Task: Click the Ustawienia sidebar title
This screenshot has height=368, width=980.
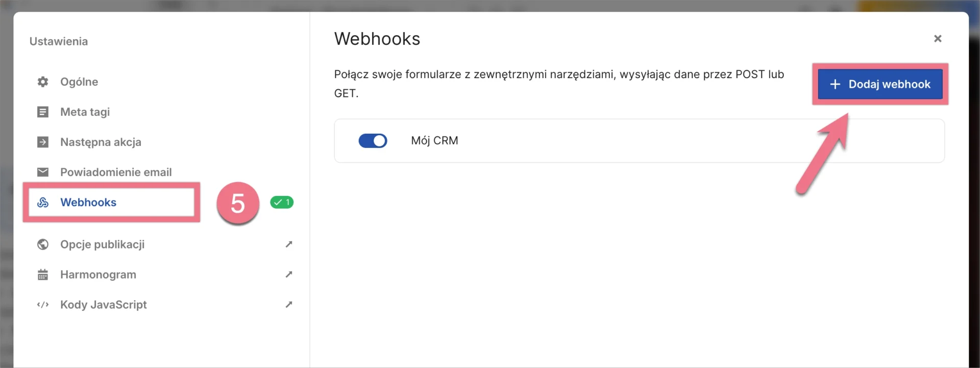Action: tap(59, 41)
